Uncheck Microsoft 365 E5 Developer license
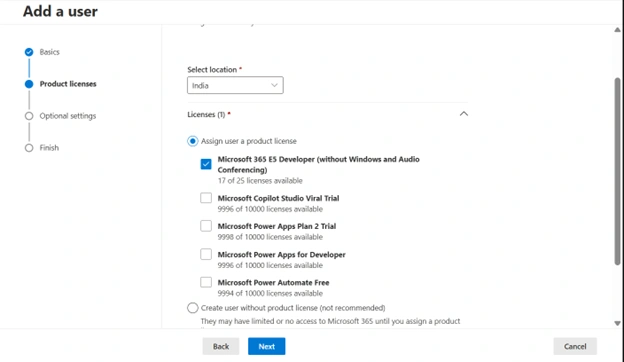Viewport: 624px width, 362px height. 206,164
